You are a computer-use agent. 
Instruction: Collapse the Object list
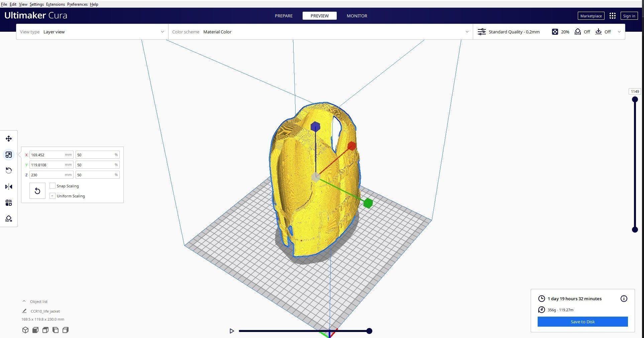pos(24,301)
